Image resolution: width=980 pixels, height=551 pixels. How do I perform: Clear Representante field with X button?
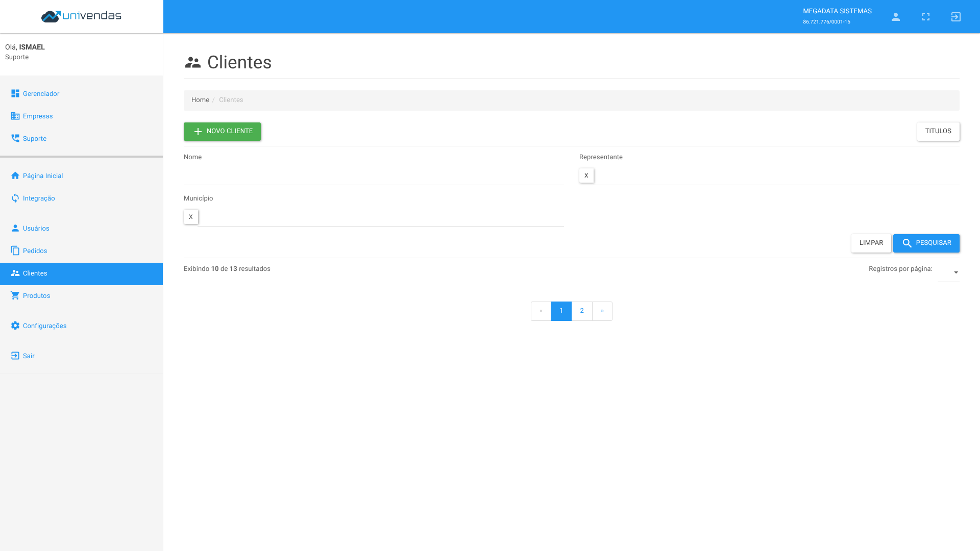click(586, 176)
